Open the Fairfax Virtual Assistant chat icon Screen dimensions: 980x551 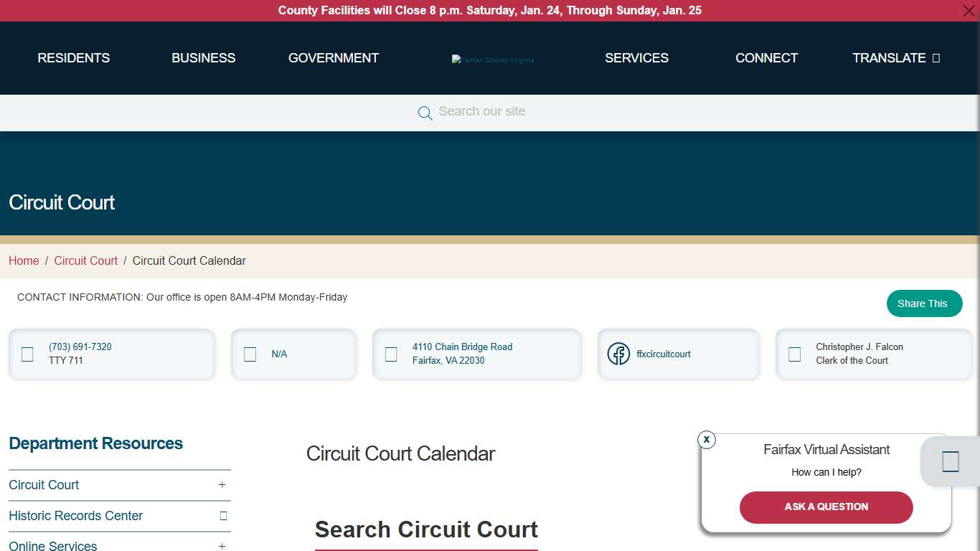pyautogui.click(x=949, y=461)
